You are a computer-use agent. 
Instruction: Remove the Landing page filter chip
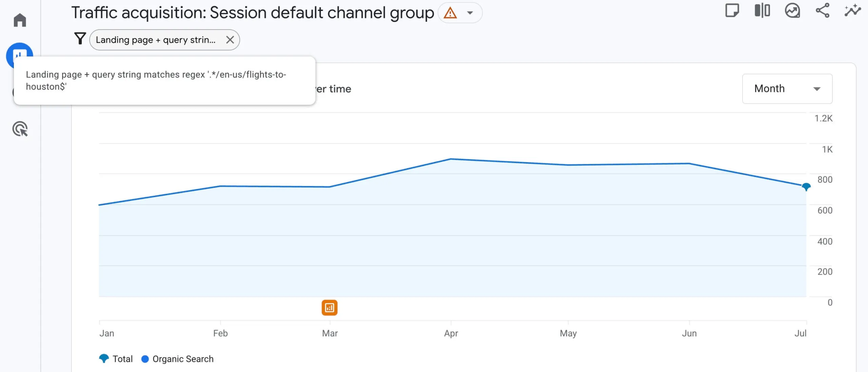point(230,40)
